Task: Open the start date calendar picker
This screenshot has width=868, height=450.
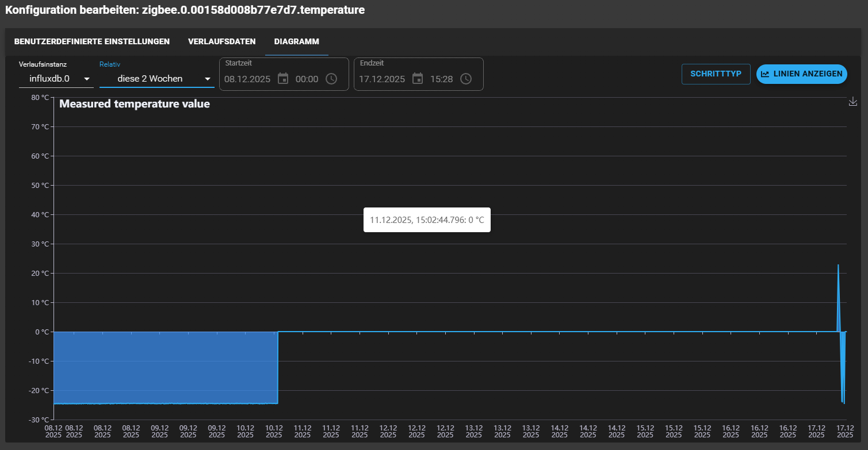Action: (283, 79)
